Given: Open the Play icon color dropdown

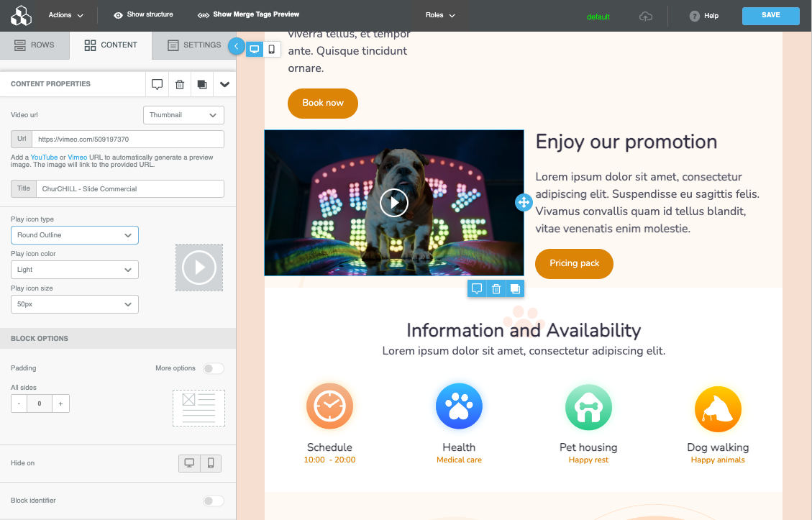Looking at the screenshot, I should click(75, 270).
